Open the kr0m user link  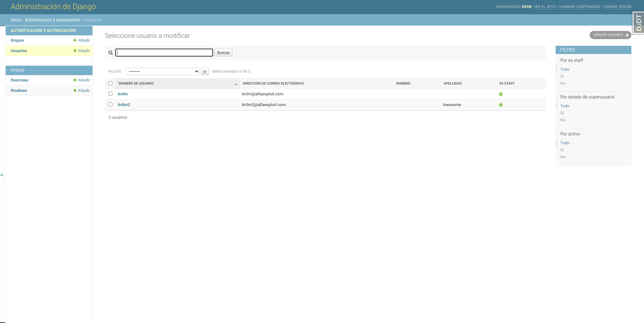click(123, 94)
